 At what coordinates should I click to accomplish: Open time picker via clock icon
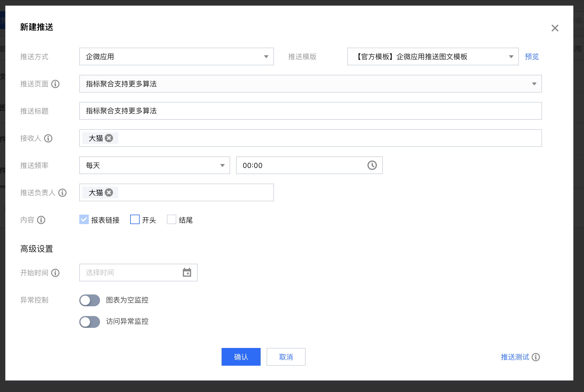point(372,165)
